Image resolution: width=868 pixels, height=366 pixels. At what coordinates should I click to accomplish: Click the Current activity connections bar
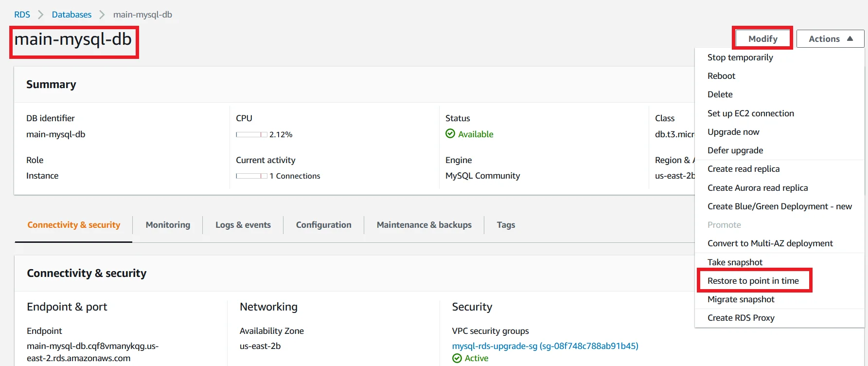(x=251, y=176)
